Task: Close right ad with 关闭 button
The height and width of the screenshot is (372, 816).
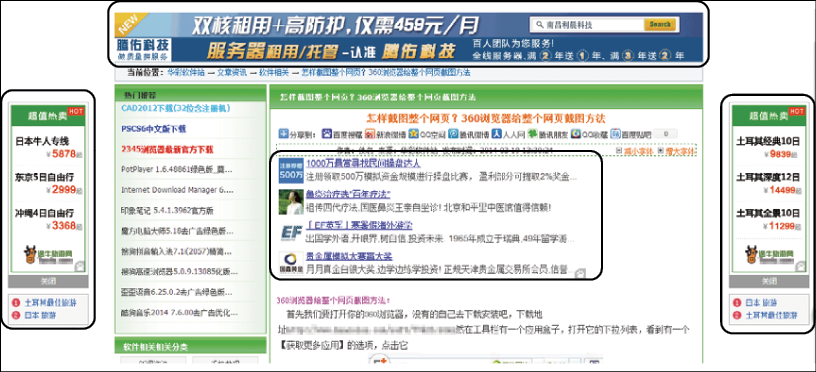Action: point(769,281)
